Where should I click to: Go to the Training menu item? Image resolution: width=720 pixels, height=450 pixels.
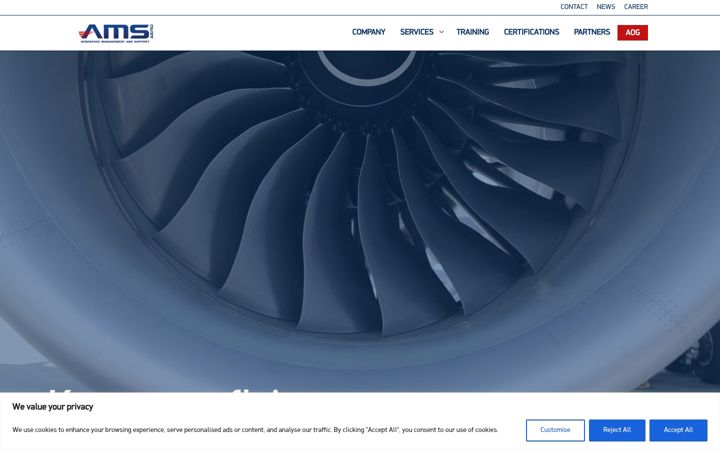[472, 32]
